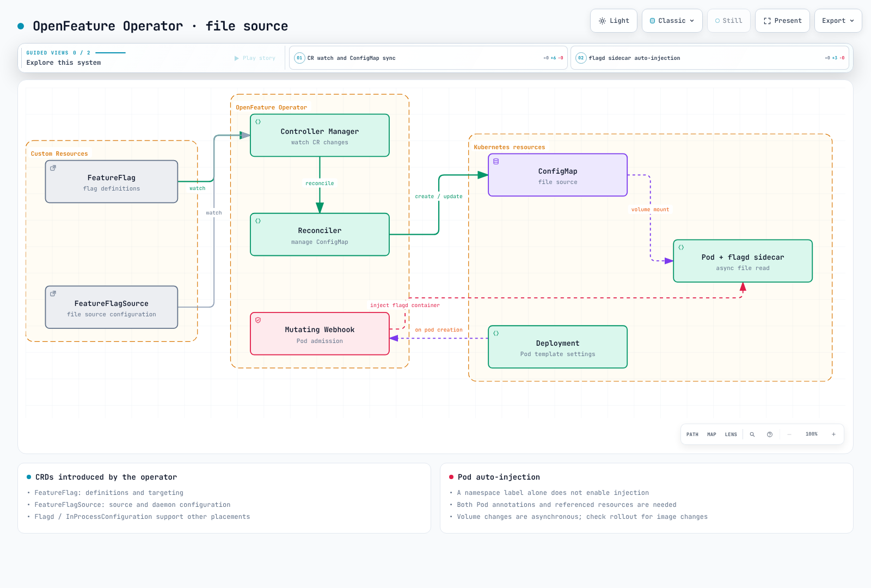The height and width of the screenshot is (588, 871).
Task: Click 'CRDs introduced by the operator' heading
Action: pyautogui.click(x=106, y=477)
